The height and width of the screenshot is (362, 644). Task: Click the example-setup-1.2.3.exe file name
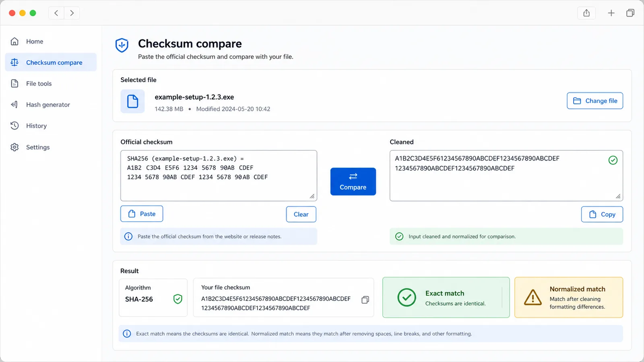pyautogui.click(x=194, y=97)
